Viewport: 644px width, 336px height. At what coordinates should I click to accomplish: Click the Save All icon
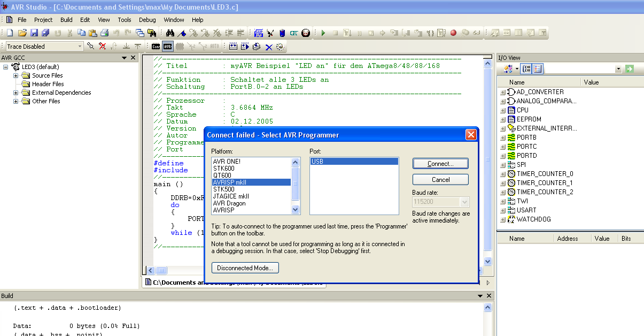pyautogui.click(x=45, y=33)
